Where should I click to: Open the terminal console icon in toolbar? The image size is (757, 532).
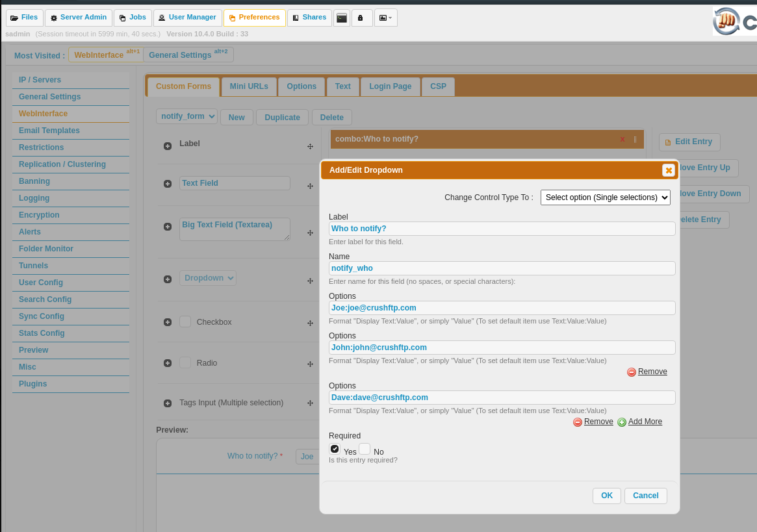coord(342,18)
